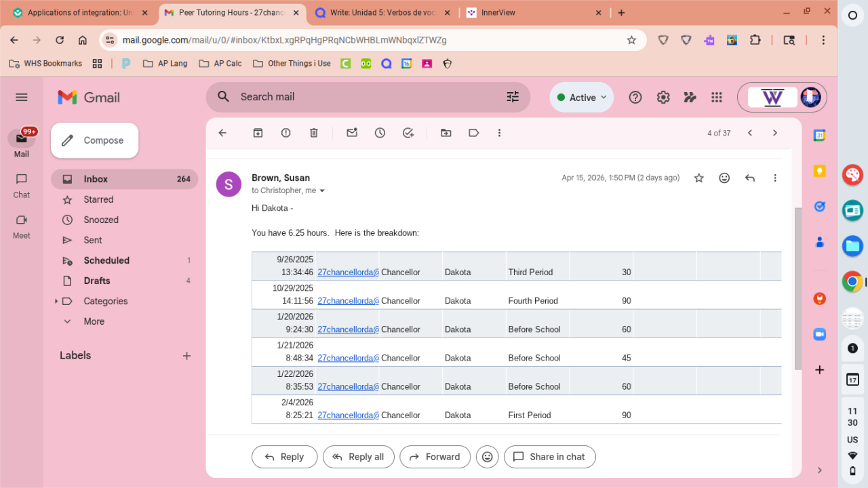
Task: Click the Reply all button
Action: click(x=358, y=457)
